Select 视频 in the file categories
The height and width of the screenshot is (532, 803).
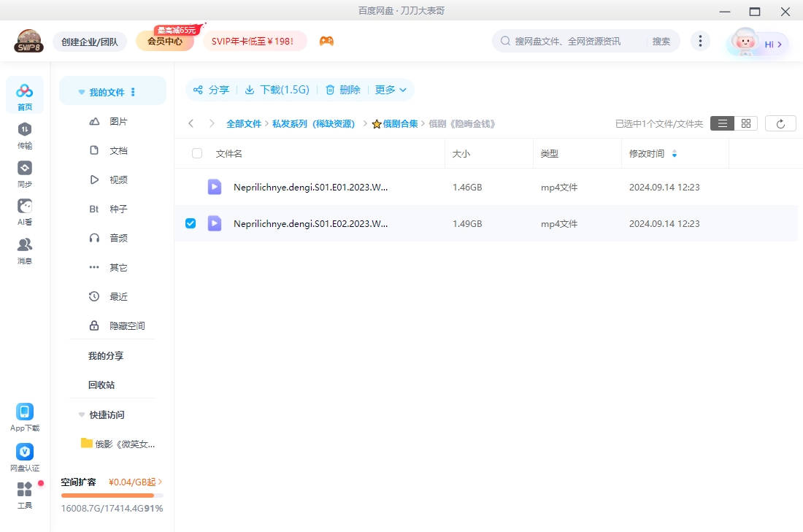118,180
